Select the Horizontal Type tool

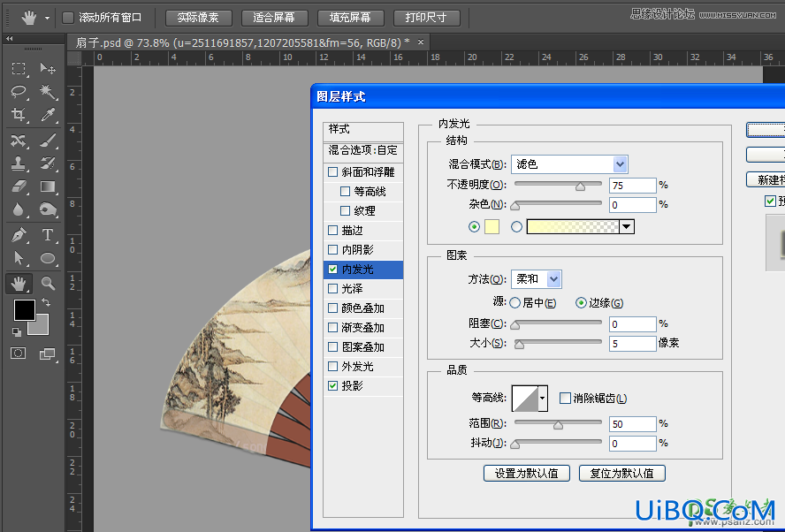pyautogui.click(x=48, y=235)
